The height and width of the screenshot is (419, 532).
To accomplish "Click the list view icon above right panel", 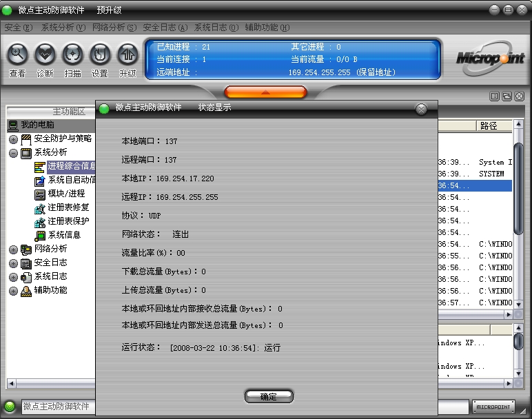I will click(495, 96).
